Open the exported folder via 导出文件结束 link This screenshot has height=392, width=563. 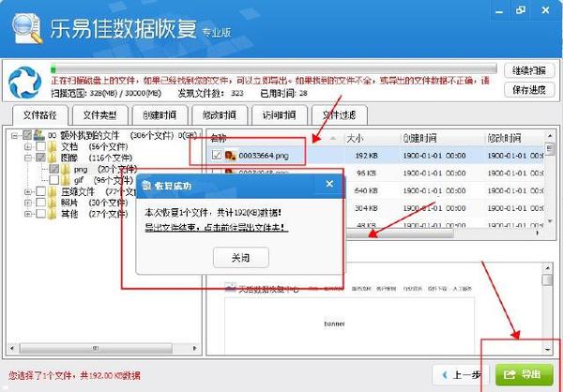(x=216, y=227)
